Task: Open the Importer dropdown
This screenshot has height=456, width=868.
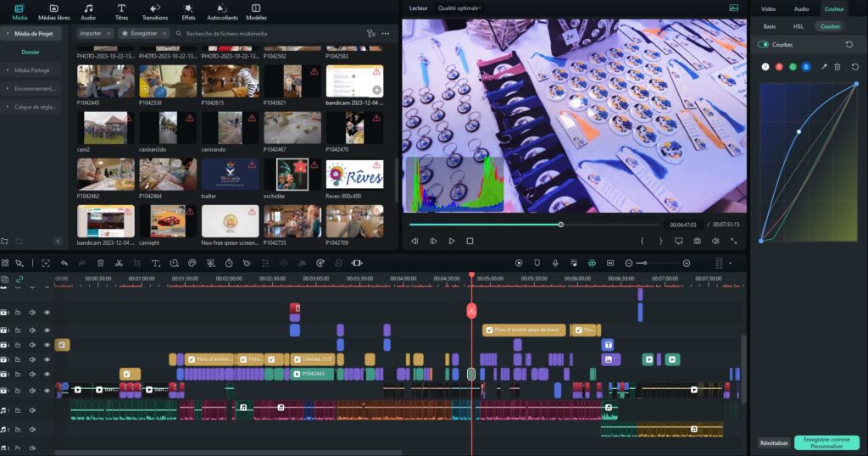Action: 95,34
